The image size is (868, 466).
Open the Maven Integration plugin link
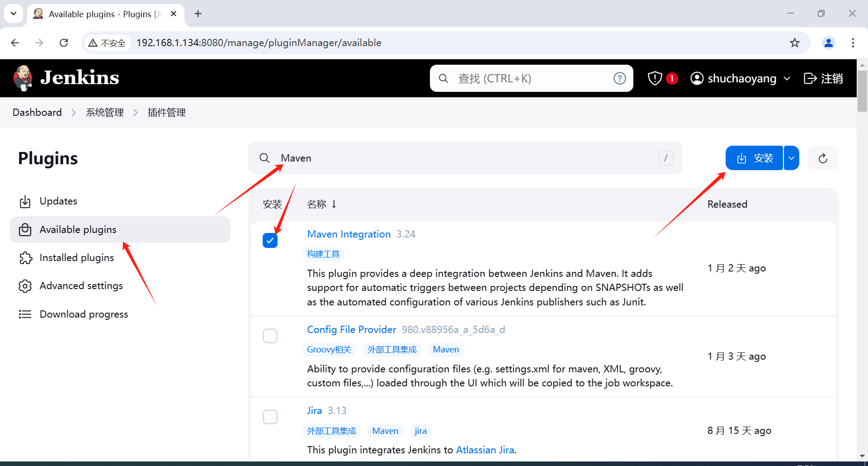pyautogui.click(x=349, y=234)
